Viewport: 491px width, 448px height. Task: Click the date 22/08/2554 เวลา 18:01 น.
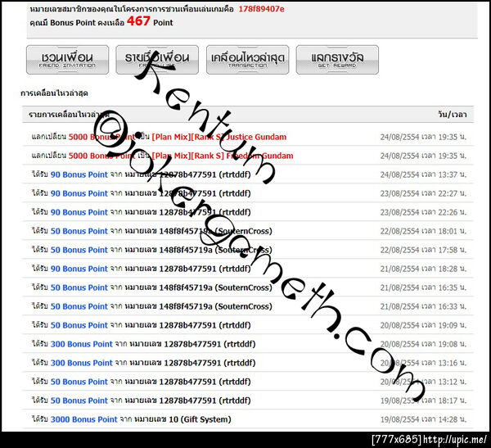pos(423,231)
